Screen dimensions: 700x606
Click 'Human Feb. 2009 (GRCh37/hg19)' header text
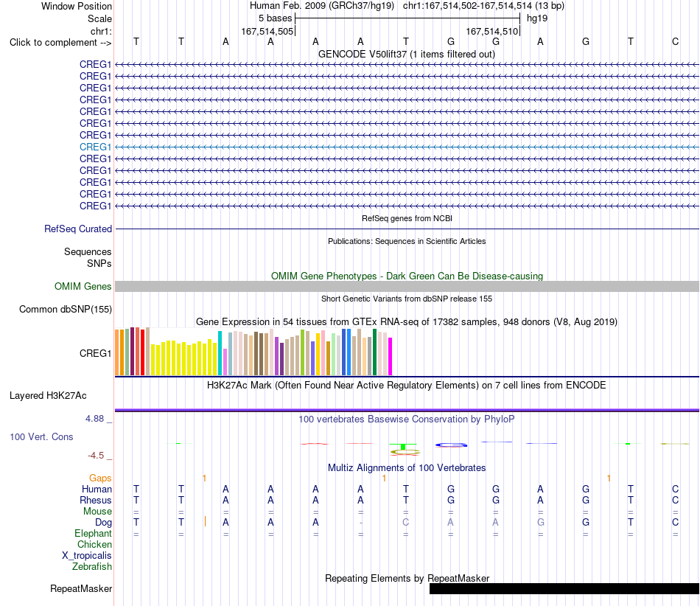tap(322, 6)
